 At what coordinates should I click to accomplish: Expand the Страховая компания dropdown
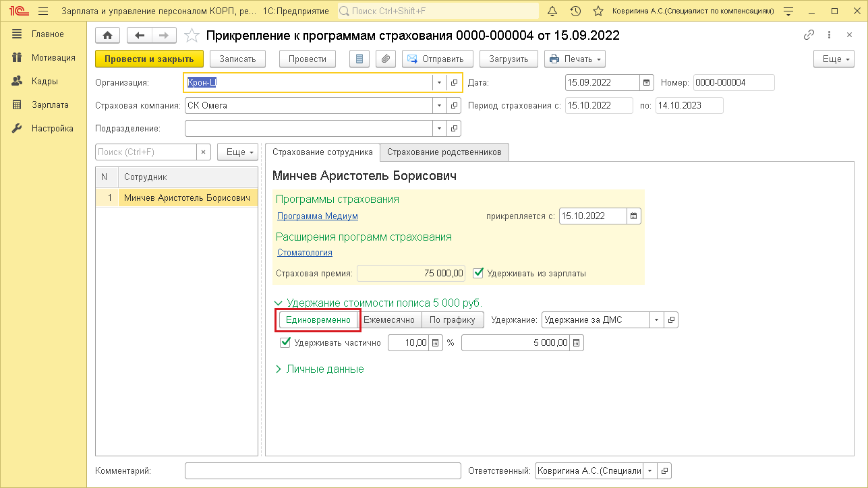click(439, 106)
